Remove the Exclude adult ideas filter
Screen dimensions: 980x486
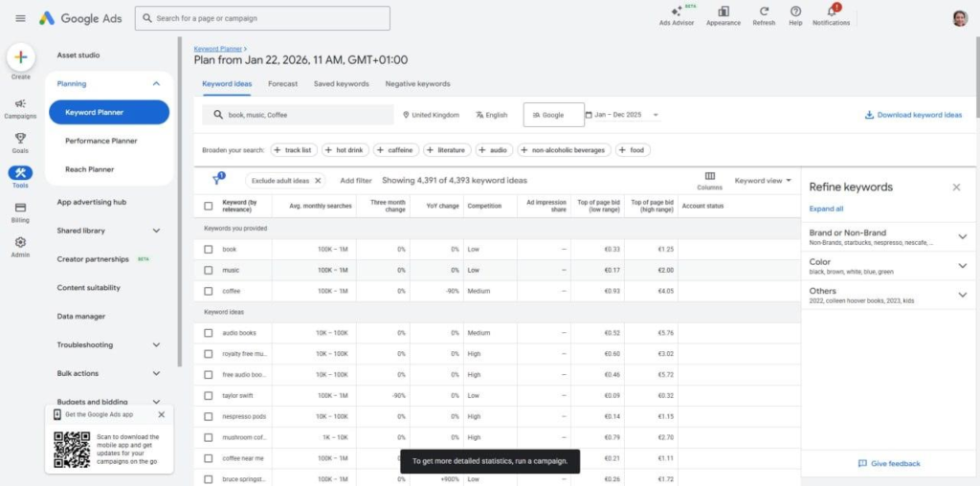[x=318, y=181]
